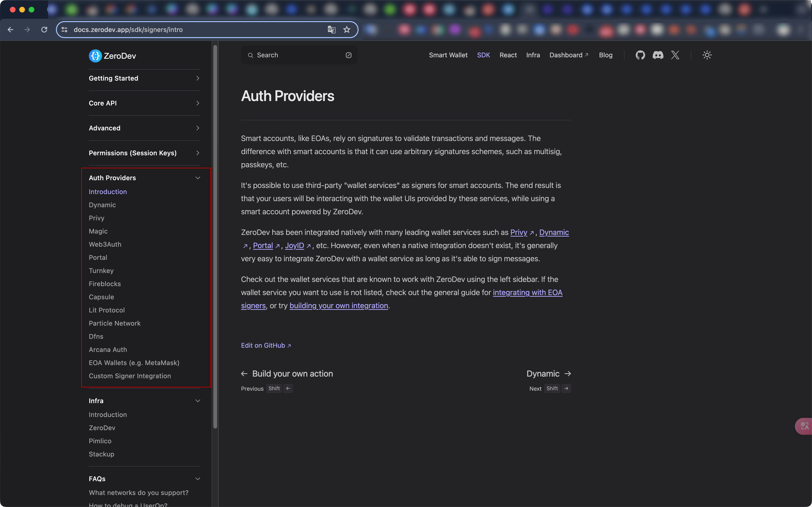This screenshot has width=812, height=507.
Task: Click the left arrow beside Build your own action
Action: tap(244, 374)
